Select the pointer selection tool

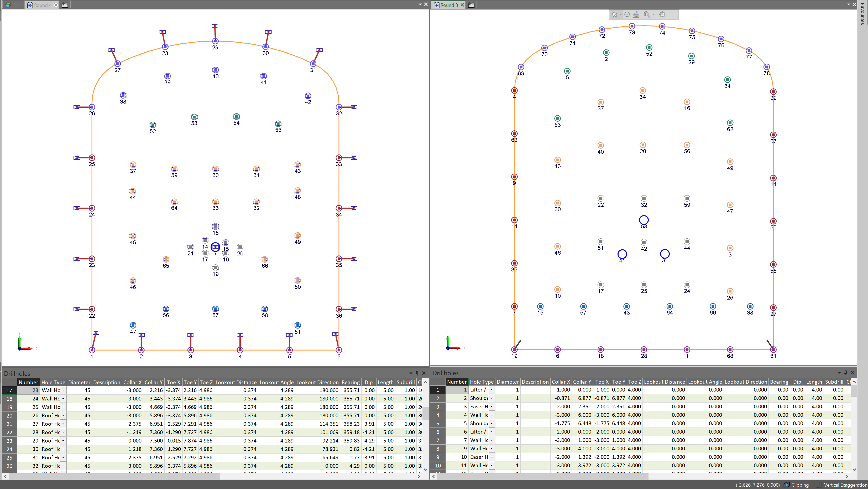pos(614,14)
